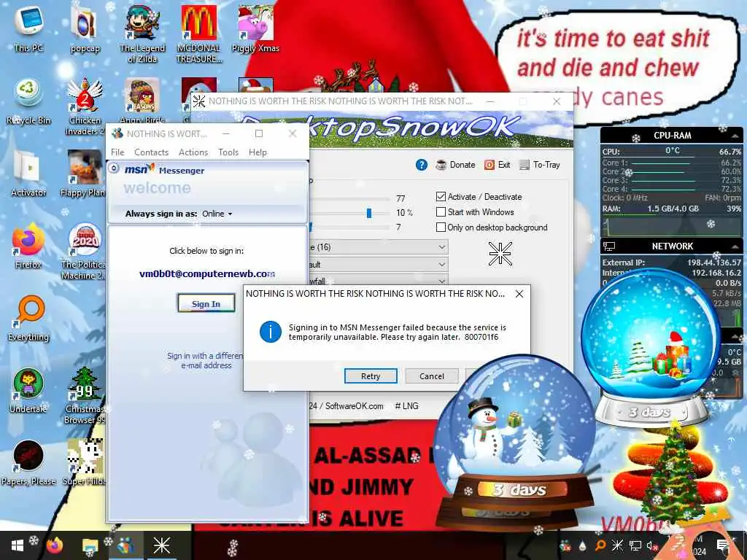This screenshot has height=560, width=747.
Task: Launch Piggly Xmas game shortcut
Action: (x=255, y=28)
